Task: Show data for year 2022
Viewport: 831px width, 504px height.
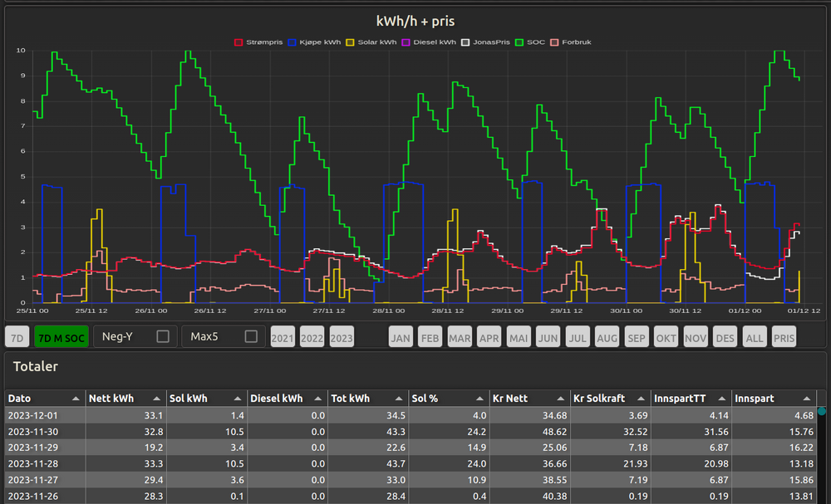Action: [312, 338]
